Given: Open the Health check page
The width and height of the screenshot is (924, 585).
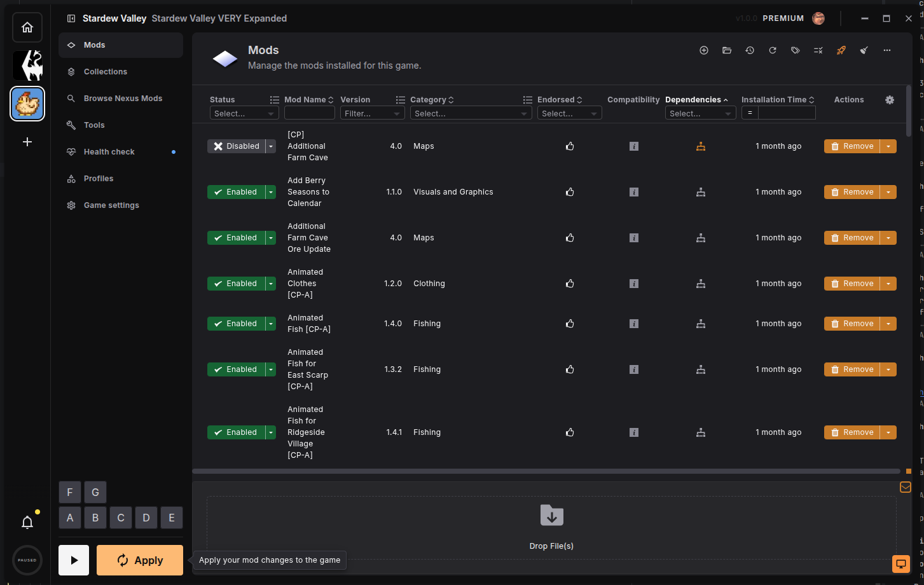Looking at the screenshot, I should pyautogui.click(x=121, y=152).
